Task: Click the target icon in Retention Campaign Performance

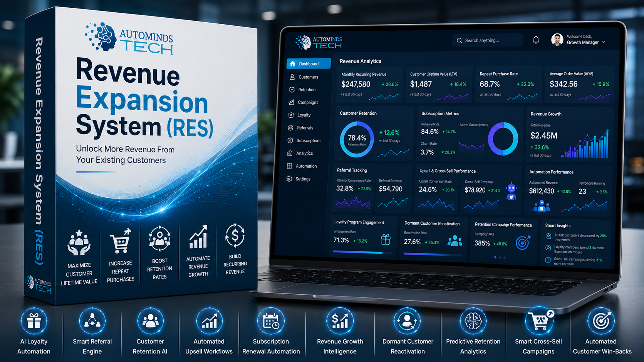Action: [x=523, y=242]
